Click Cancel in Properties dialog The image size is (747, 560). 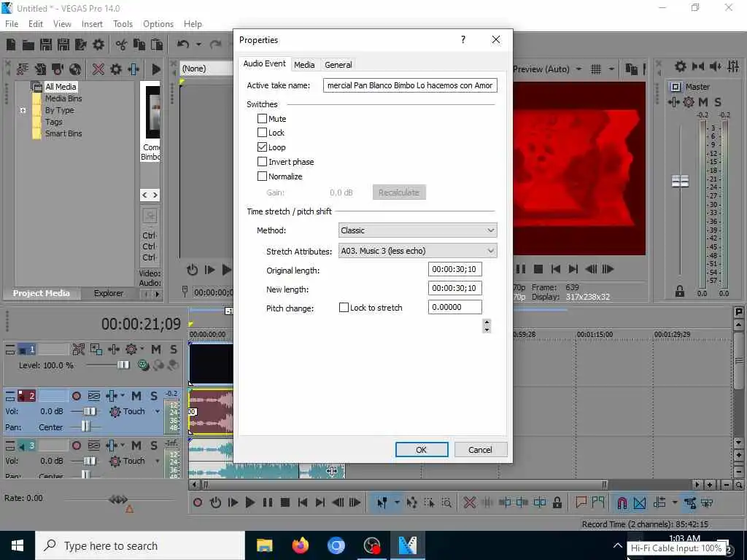point(480,449)
